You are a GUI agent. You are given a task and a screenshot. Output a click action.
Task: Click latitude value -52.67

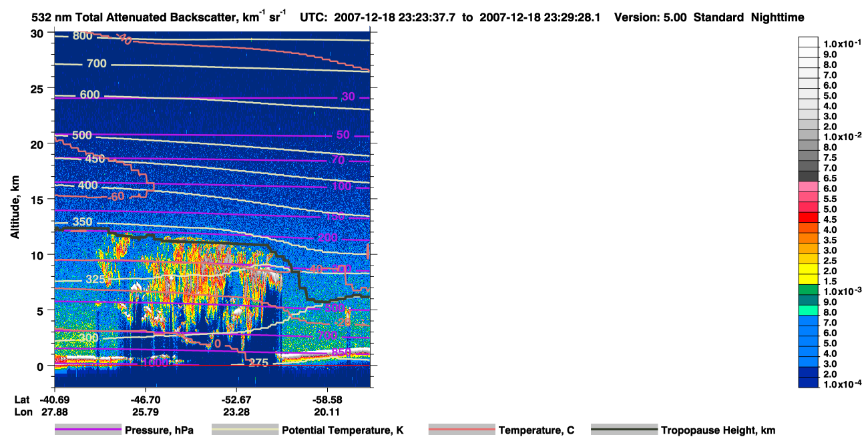coord(236,399)
